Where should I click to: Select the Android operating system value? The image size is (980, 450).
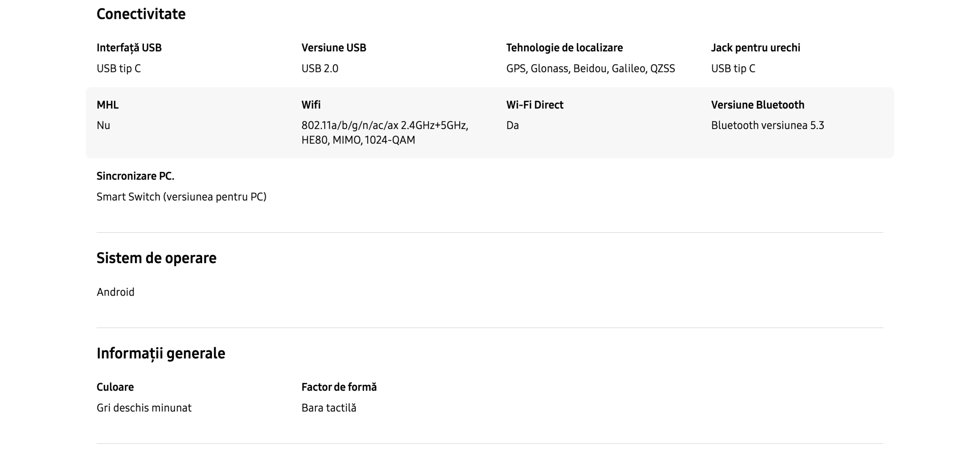[115, 292]
